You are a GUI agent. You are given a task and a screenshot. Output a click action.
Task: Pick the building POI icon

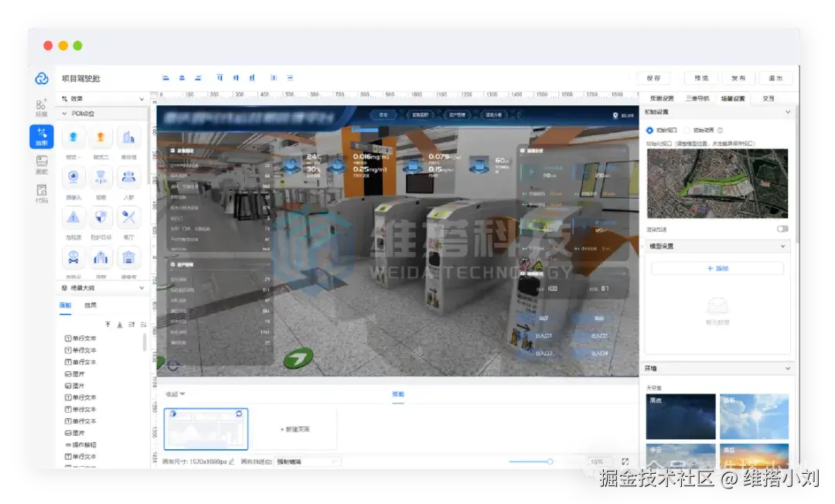[128, 138]
